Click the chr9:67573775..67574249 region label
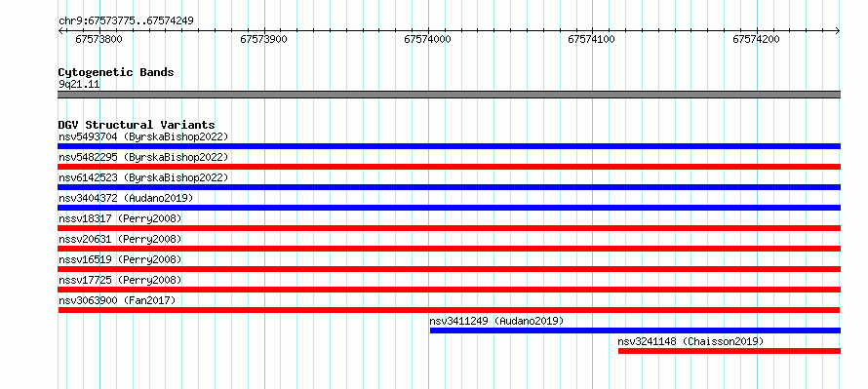The width and height of the screenshot is (868, 389). click(126, 21)
